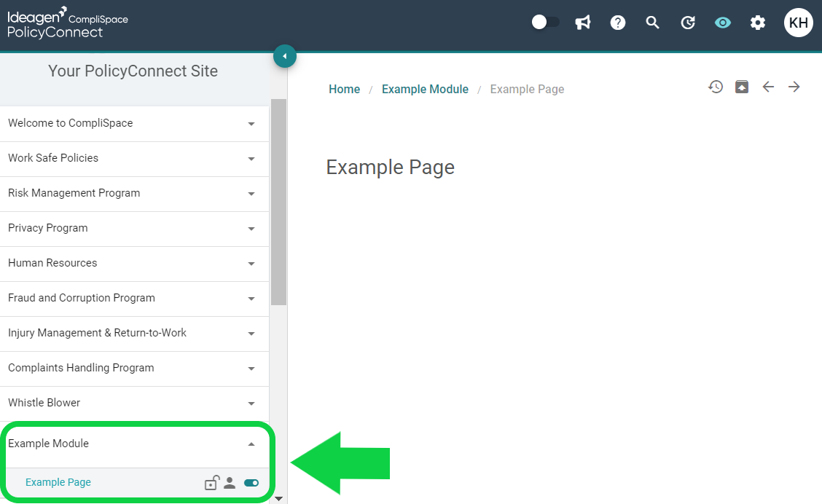822x504 pixels.
Task: Toggle the Example Page enabled switch
Action: [x=251, y=483]
